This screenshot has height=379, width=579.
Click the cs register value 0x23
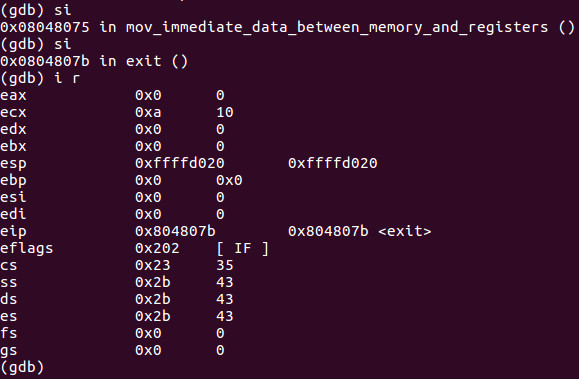[x=153, y=265]
